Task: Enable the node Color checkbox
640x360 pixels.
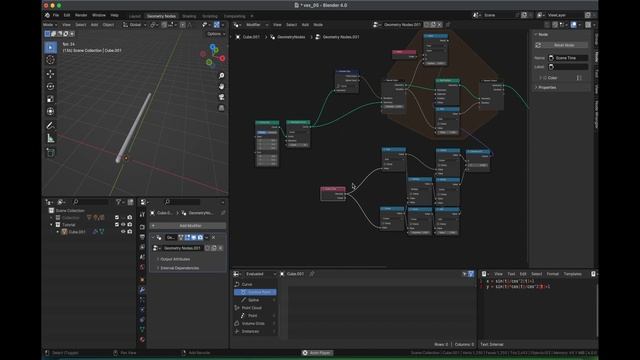Action: (x=545, y=78)
